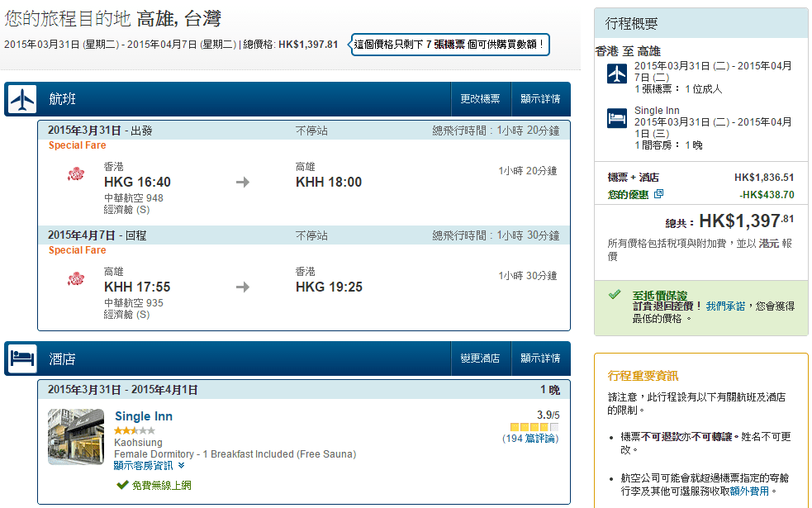Image resolution: width=812 pixels, height=508 pixels.
Task: Click the hotel bed icon in itinerary summary
Action: pyautogui.click(x=617, y=117)
